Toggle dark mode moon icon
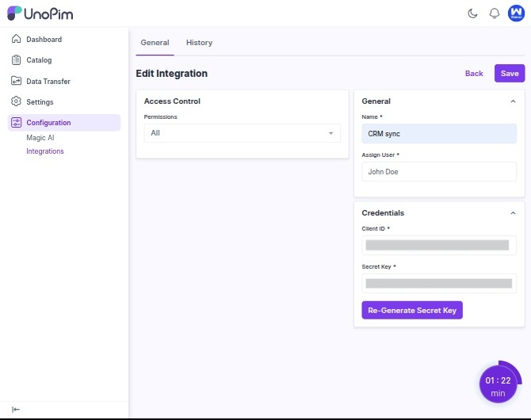Viewport: 531px width, 420px height. point(473,13)
